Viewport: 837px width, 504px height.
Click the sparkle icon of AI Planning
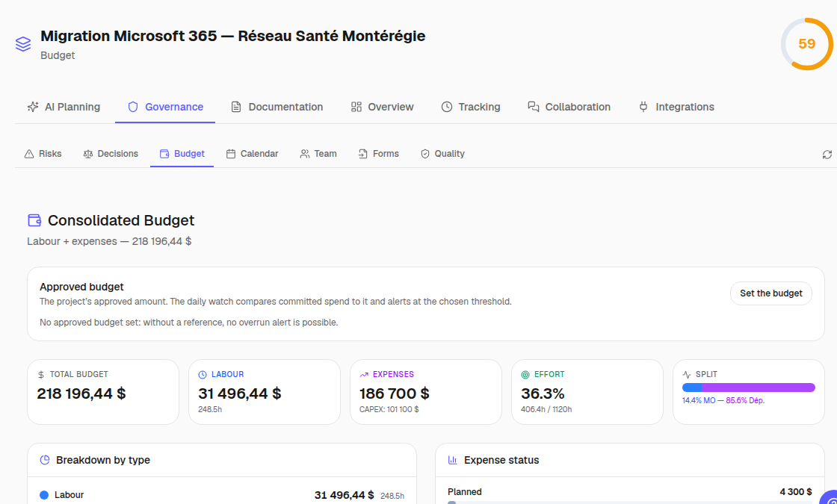[33, 107]
